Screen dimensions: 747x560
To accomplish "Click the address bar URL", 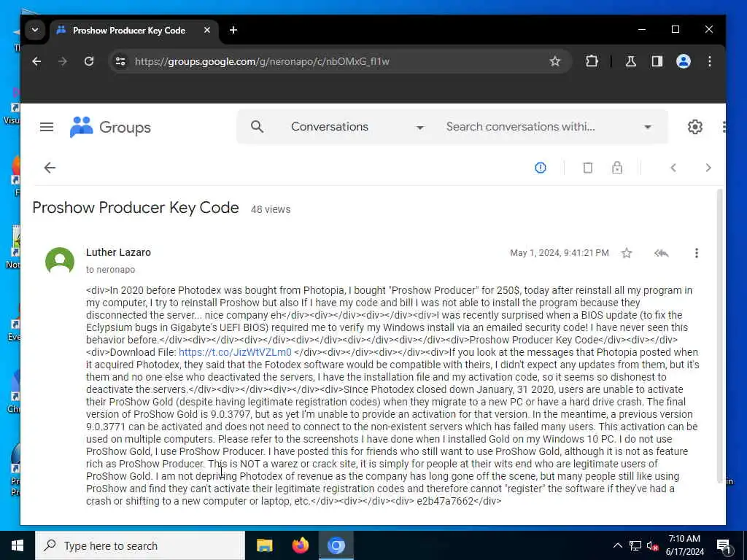I will [262, 61].
